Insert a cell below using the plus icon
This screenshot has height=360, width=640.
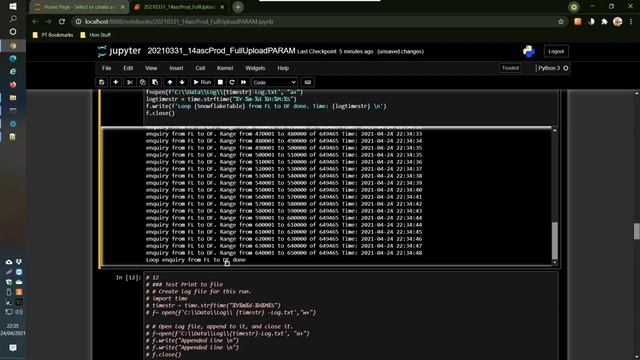click(116, 82)
